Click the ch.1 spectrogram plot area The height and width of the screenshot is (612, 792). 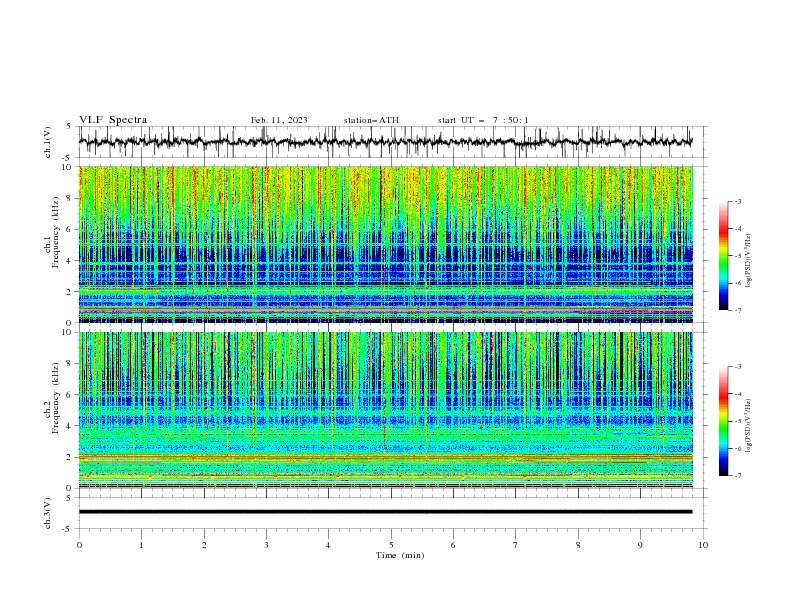[386, 244]
